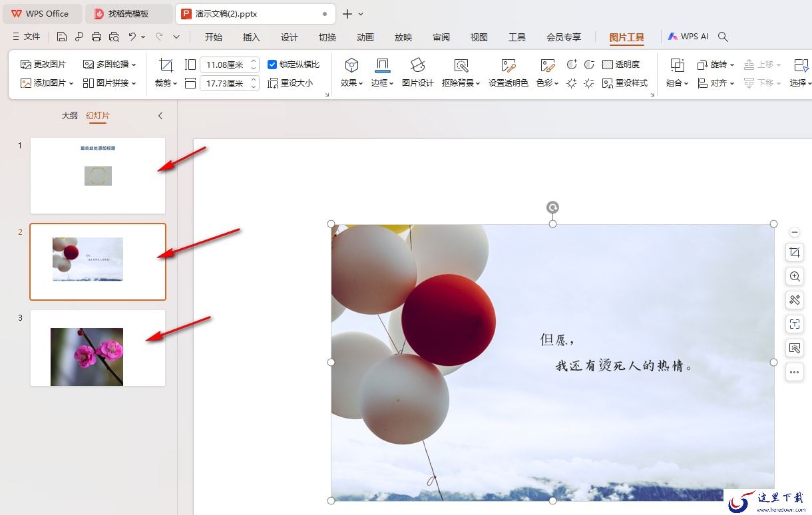The width and height of the screenshot is (812, 515).
Task: Open the Effects (效果) cube icon
Action: coord(351,65)
